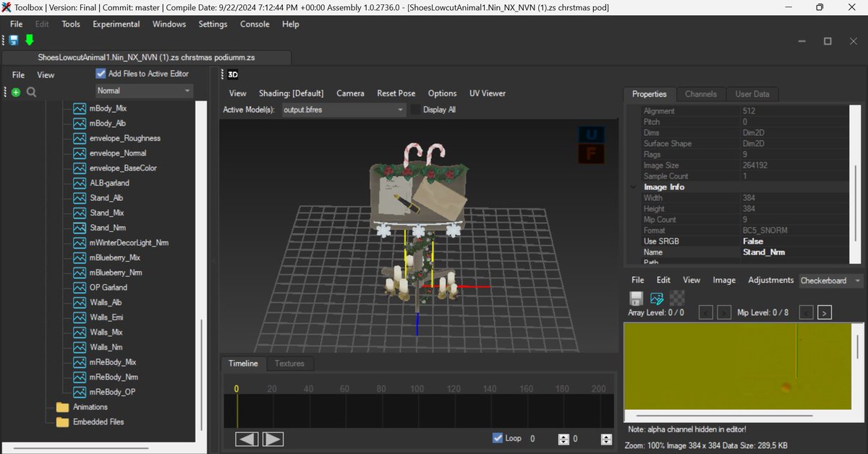Click the green download arrow icon
This screenshot has width=868, height=454.
point(30,40)
